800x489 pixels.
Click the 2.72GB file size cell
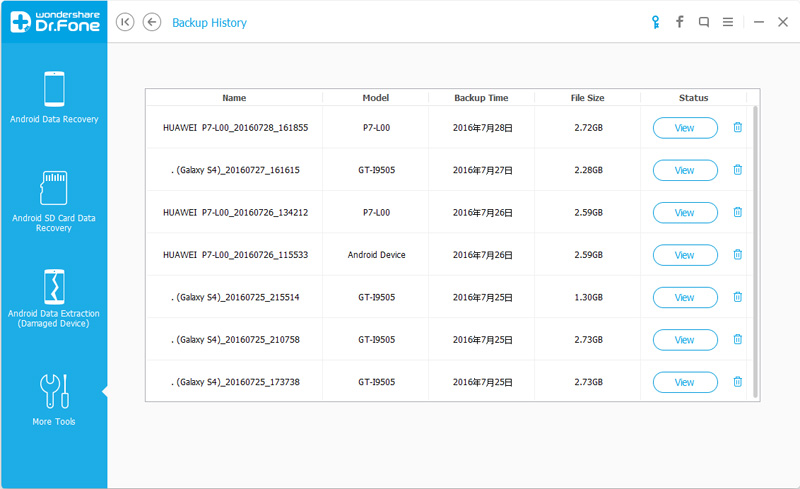[588, 128]
